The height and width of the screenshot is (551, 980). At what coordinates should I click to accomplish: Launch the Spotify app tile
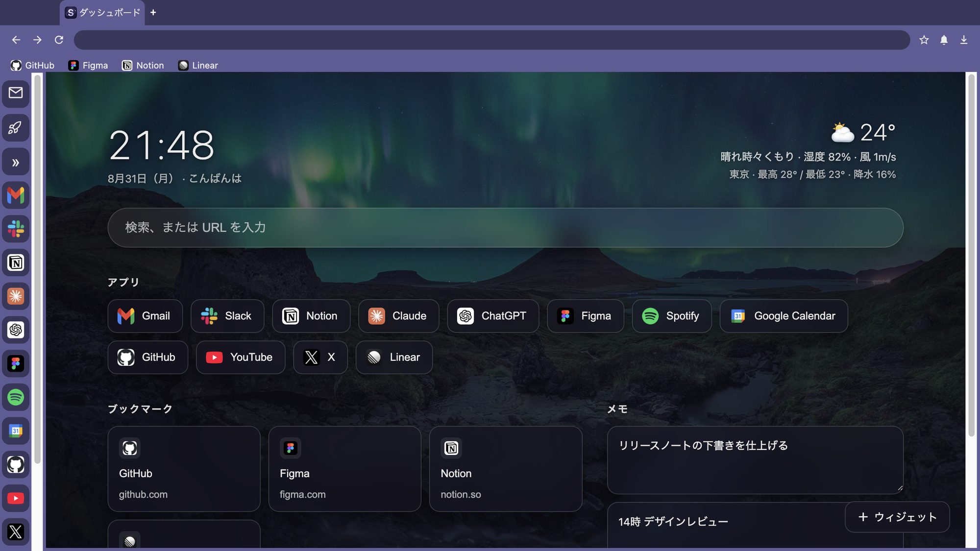point(672,316)
